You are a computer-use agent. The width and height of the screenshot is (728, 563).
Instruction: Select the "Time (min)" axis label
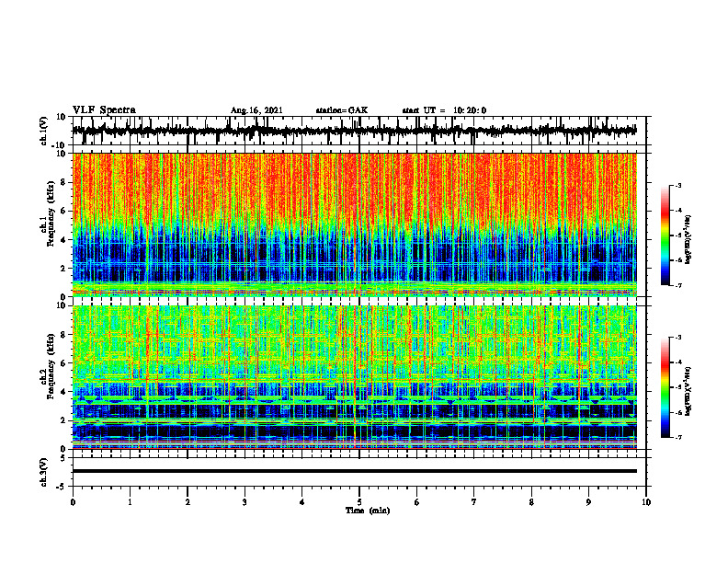coord(368,511)
